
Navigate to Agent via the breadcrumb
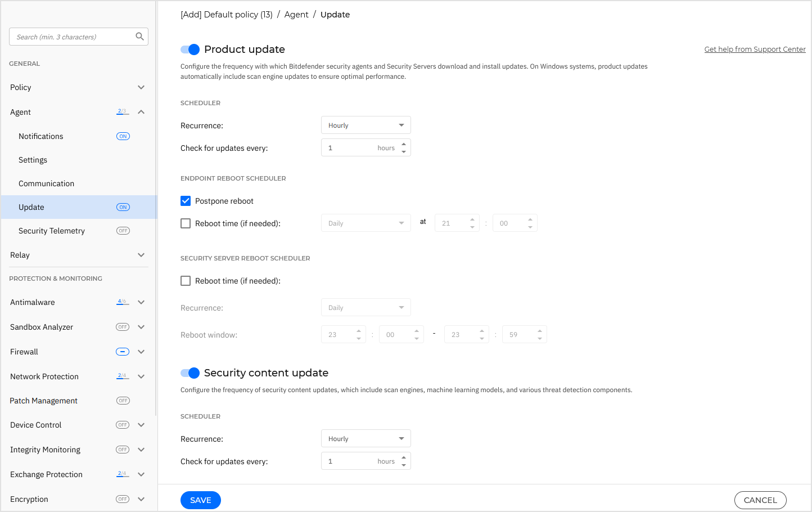(x=296, y=14)
